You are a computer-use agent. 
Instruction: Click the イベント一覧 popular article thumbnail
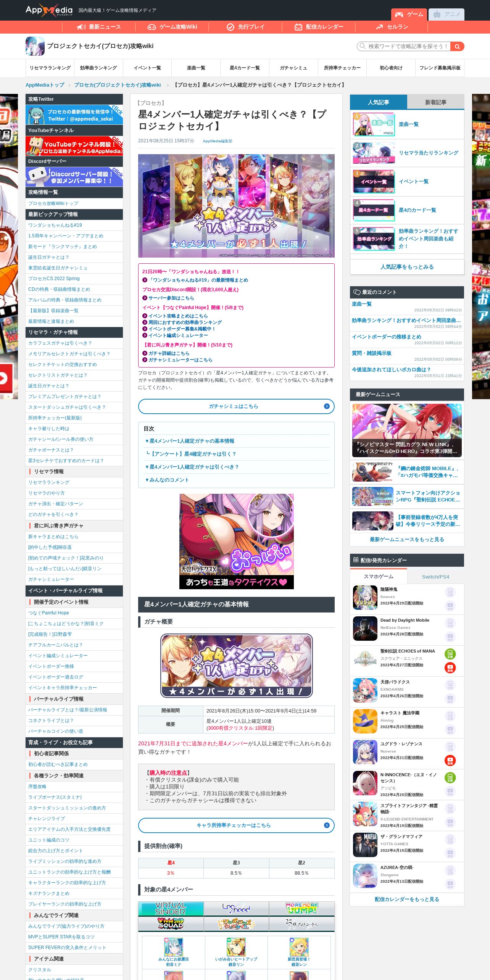click(374, 182)
